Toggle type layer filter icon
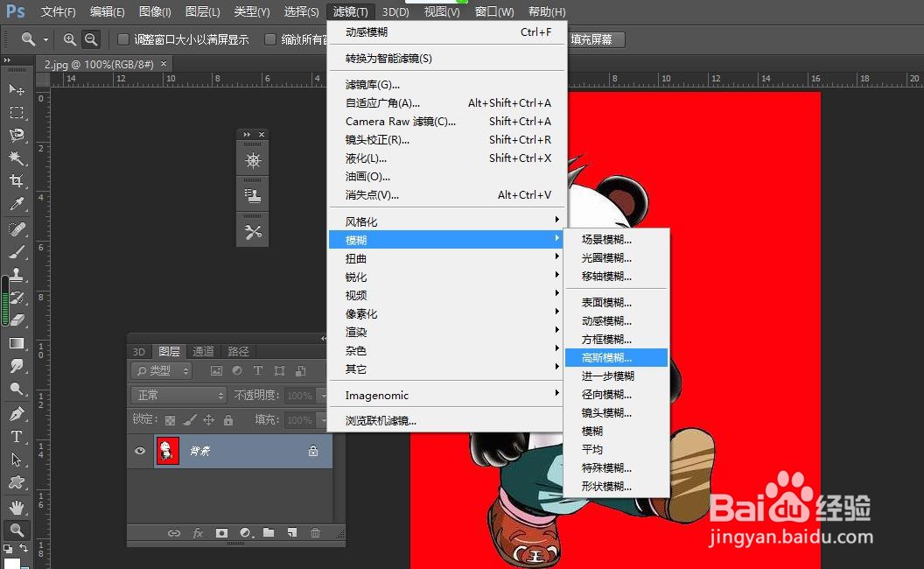 click(x=257, y=371)
